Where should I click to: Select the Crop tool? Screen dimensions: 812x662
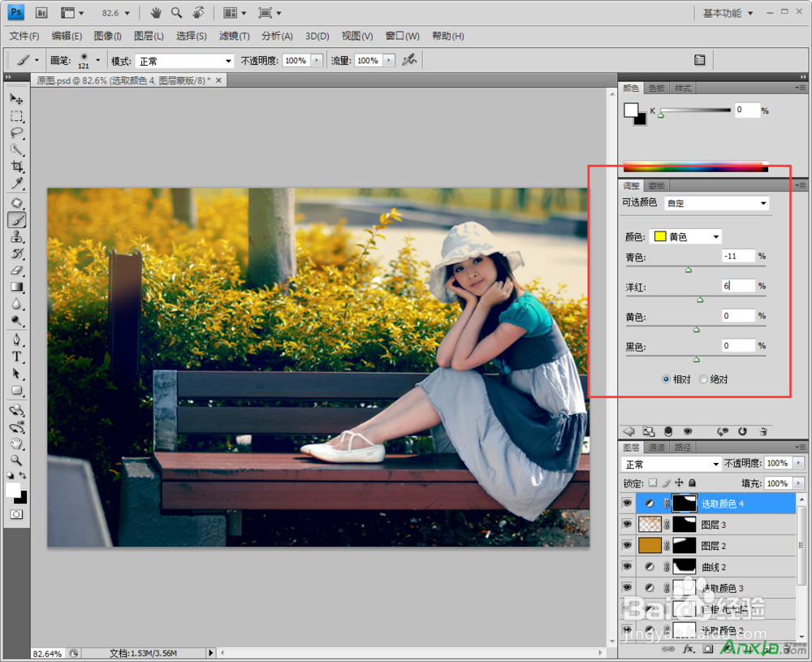(x=16, y=167)
